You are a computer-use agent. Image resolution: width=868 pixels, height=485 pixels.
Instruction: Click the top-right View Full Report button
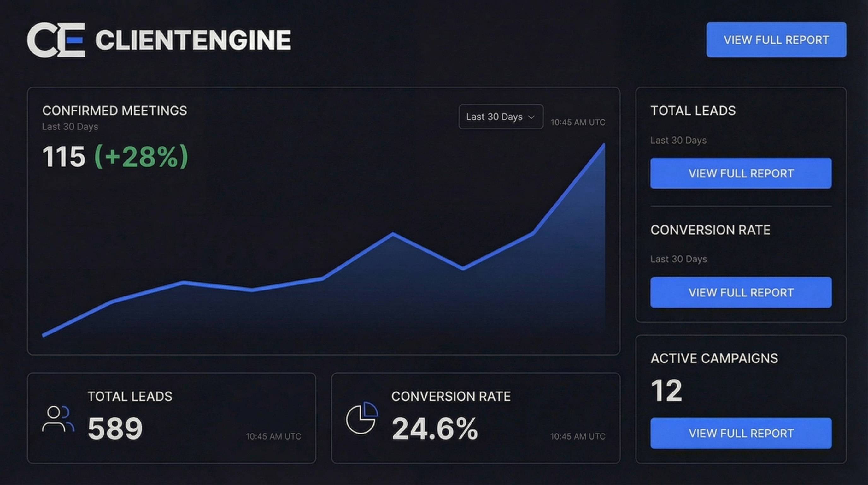tap(776, 40)
